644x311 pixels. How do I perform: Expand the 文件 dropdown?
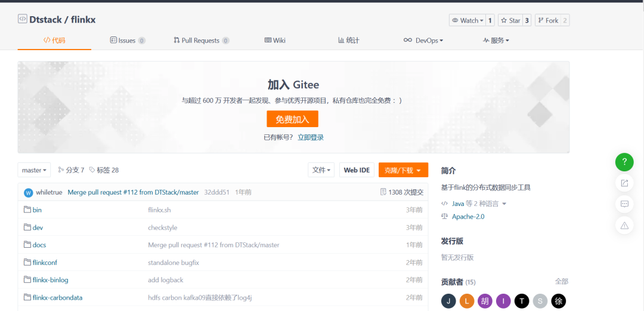[321, 170]
